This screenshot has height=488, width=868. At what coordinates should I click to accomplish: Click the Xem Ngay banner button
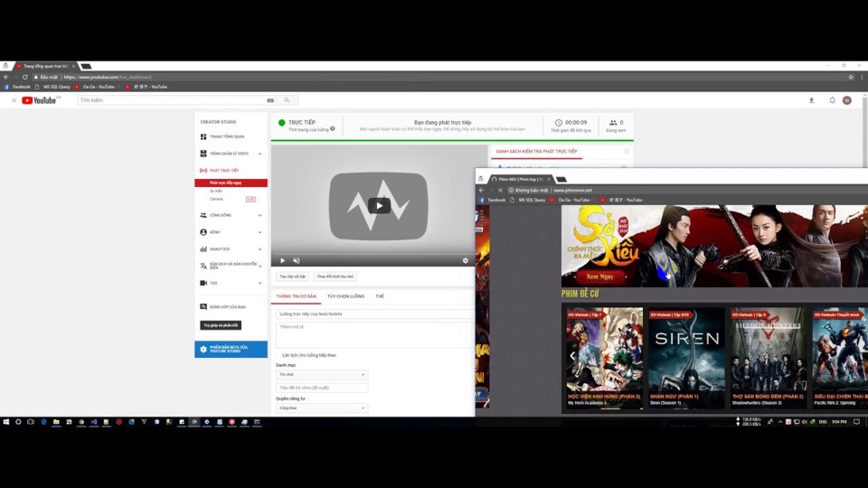click(x=599, y=277)
